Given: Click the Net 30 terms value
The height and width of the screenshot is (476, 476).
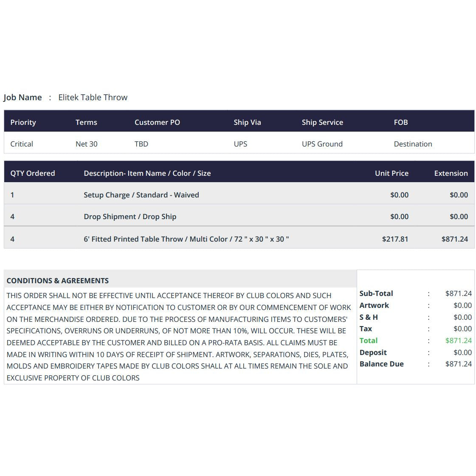Looking at the screenshot, I should pos(87,144).
